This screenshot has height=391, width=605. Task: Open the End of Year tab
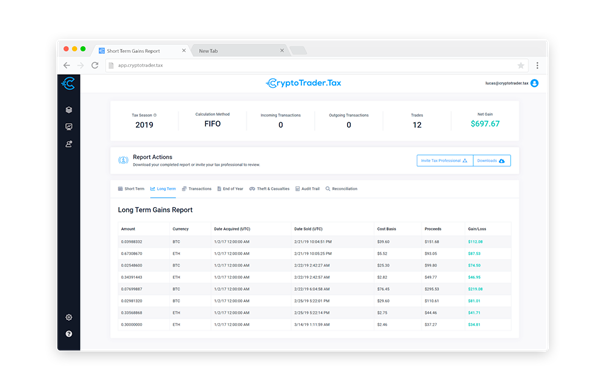[x=230, y=189]
